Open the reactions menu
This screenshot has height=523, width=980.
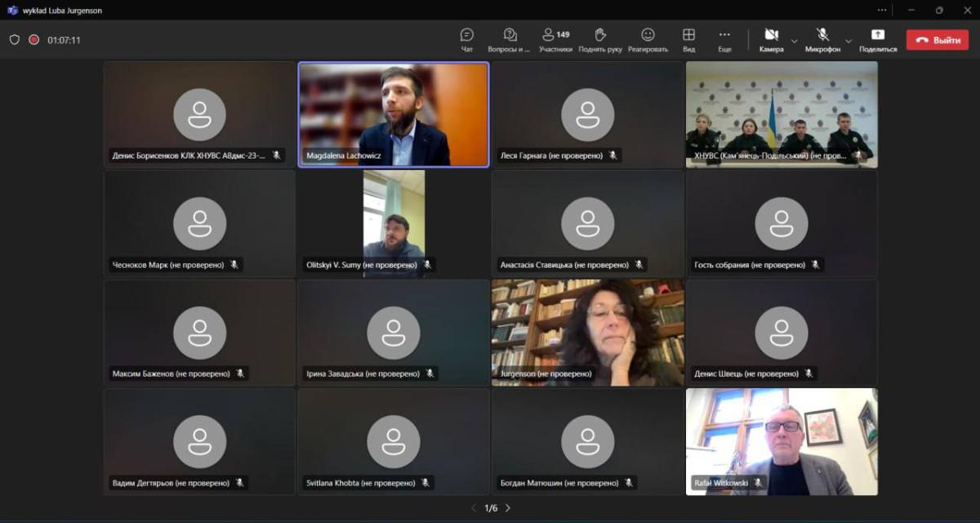[x=648, y=39]
